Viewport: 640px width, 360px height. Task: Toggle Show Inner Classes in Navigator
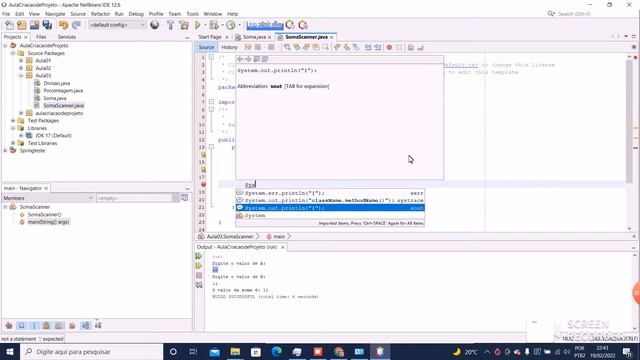59,326
